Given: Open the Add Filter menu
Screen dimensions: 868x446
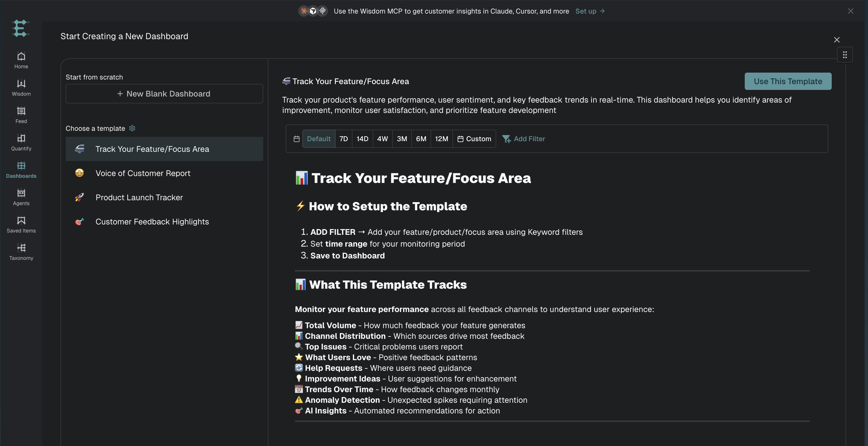Looking at the screenshot, I should pos(523,139).
